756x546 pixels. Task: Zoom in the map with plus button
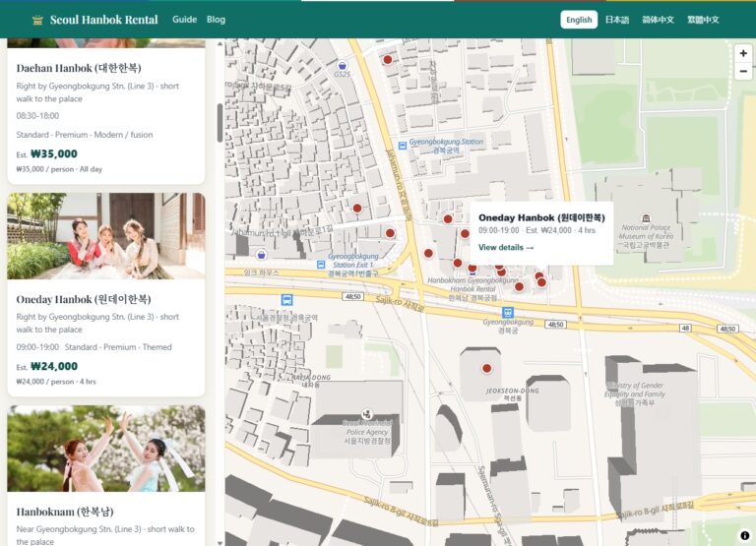[743, 53]
